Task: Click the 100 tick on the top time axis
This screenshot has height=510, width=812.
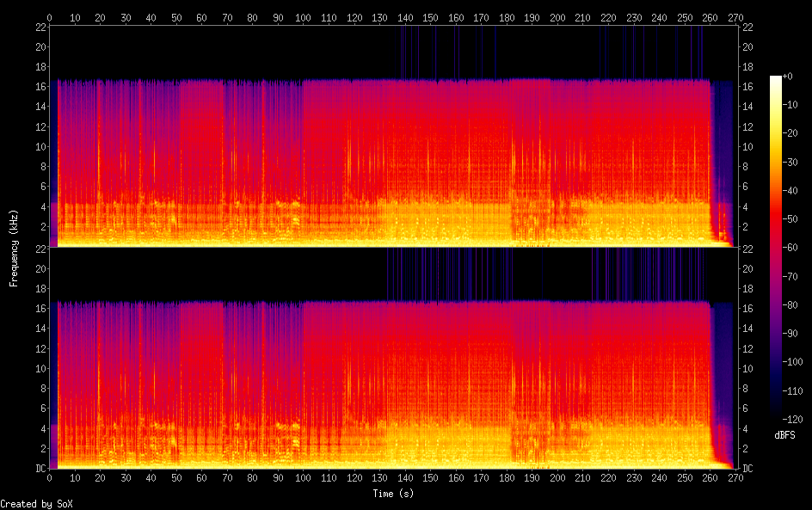Action: coord(304,17)
